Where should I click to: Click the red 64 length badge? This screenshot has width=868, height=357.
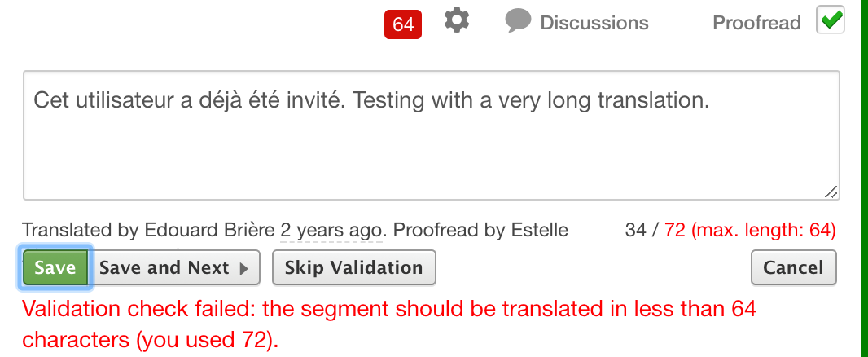tap(403, 24)
